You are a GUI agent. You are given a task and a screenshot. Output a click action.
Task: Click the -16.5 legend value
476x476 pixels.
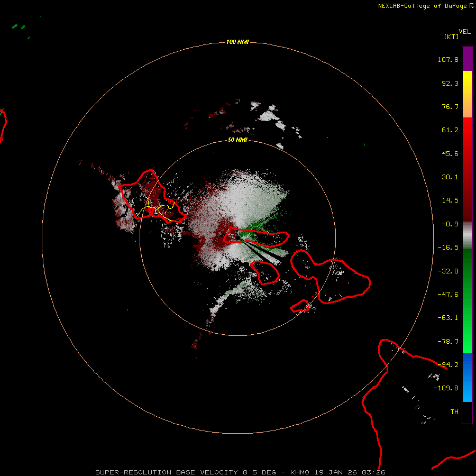click(448, 248)
